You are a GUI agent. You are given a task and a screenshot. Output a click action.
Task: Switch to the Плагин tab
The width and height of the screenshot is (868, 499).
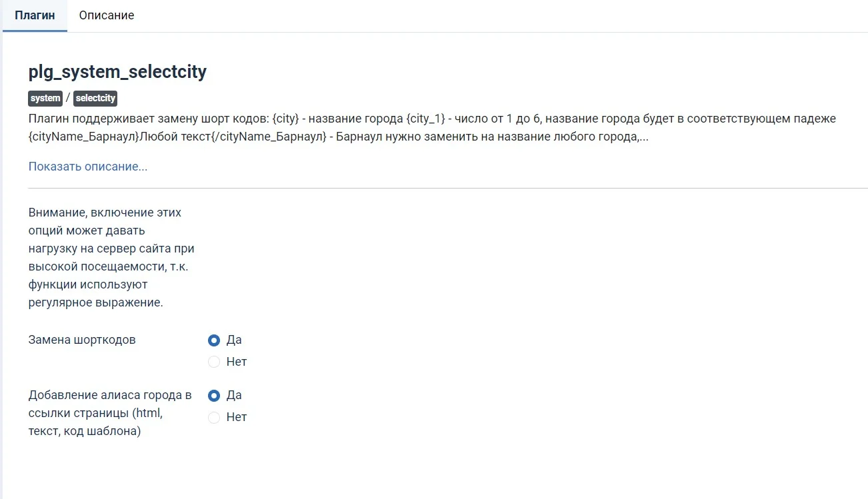click(35, 15)
